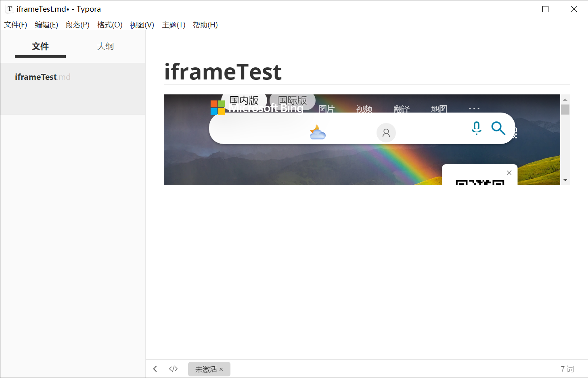Toggle source code mode icon
The image size is (588, 378).
pos(174,369)
